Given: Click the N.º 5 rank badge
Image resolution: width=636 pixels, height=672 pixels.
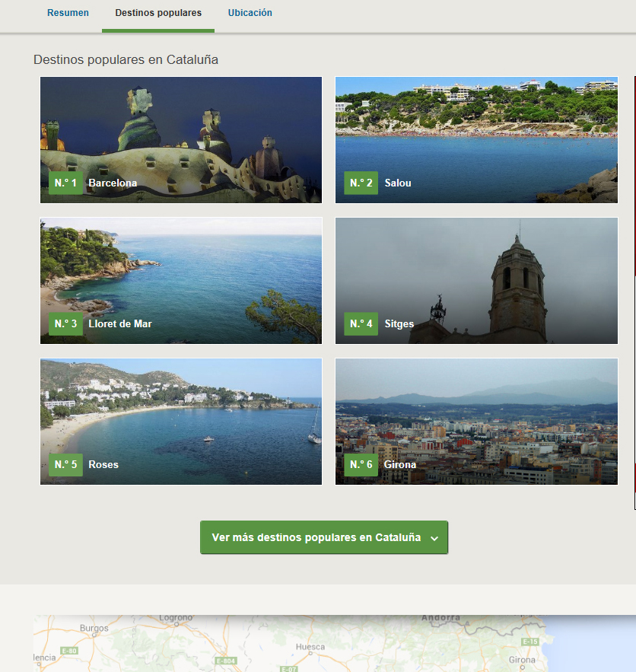Looking at the screenshot, I should [x=65, y=465].
